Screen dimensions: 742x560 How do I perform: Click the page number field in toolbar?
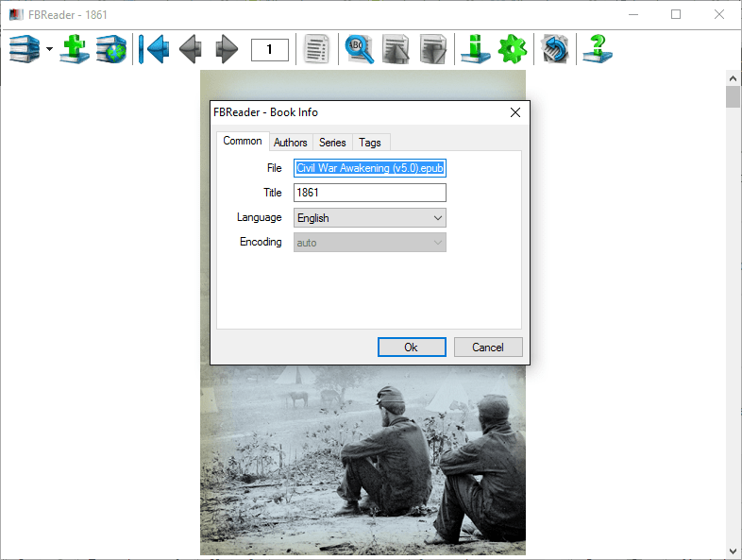[269, 49]
